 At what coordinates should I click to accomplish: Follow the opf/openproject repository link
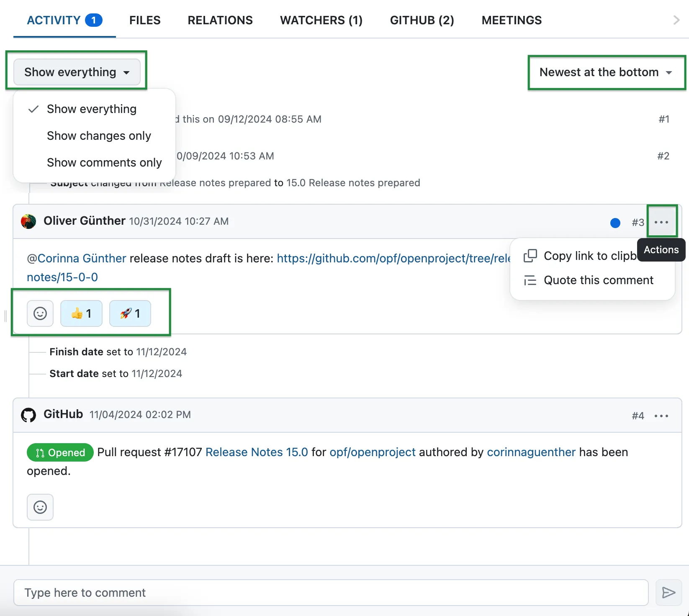point(372,452)
